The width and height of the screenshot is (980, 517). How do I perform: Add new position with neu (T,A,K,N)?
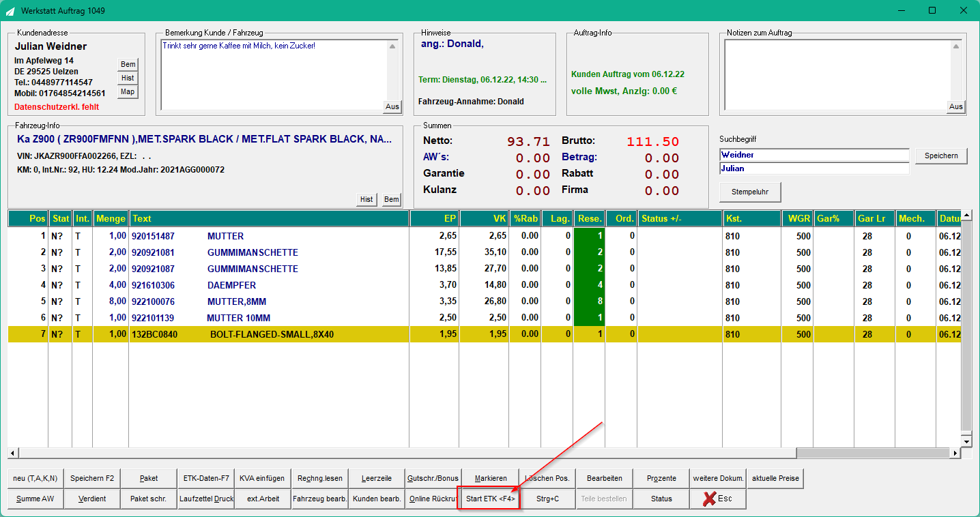pyautogui.click(x=35, y=478)
